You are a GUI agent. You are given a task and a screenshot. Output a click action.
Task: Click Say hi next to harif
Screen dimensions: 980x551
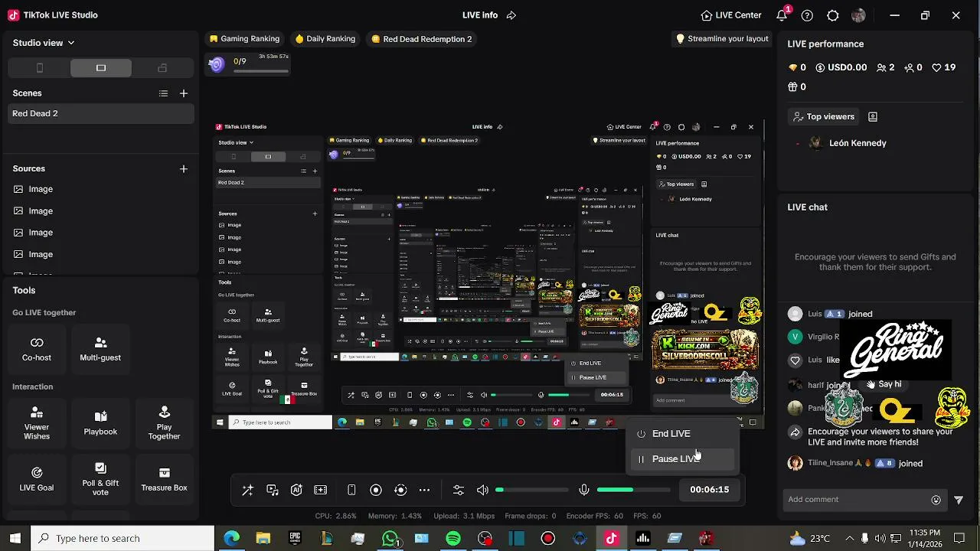[x=884, y=384]
